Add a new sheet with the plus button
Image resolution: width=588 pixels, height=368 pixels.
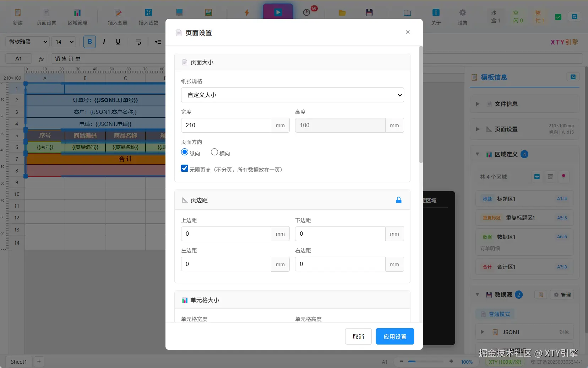tap(39, 361)
